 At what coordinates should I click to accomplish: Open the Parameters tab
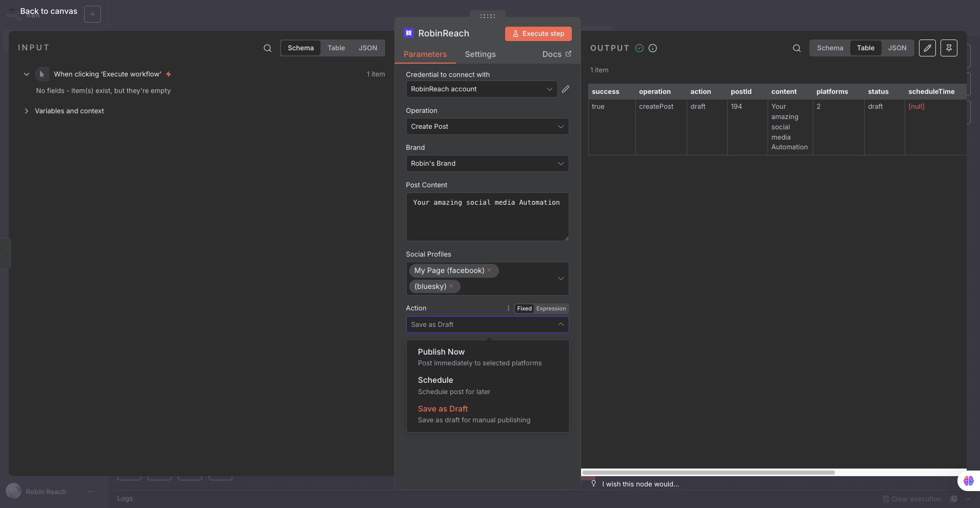click(x=425, y=54)
